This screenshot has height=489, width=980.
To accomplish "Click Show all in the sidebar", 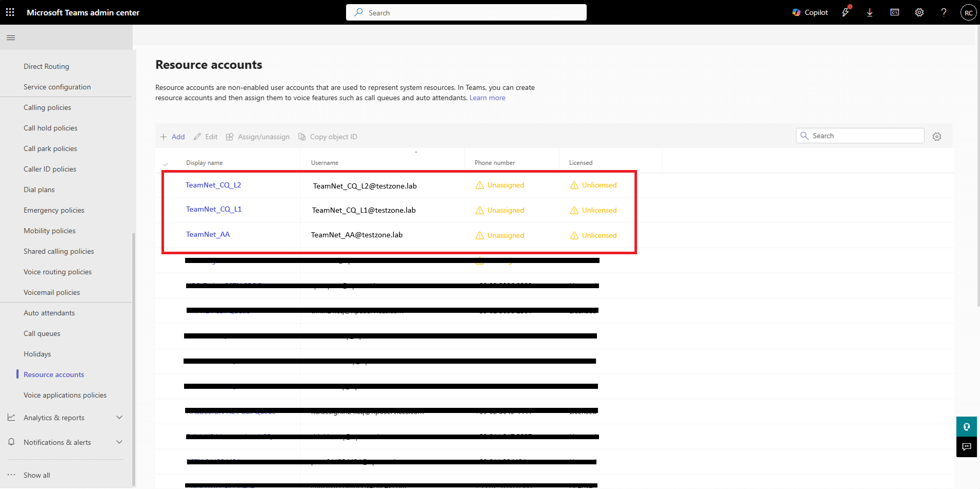I will (37, 475).
